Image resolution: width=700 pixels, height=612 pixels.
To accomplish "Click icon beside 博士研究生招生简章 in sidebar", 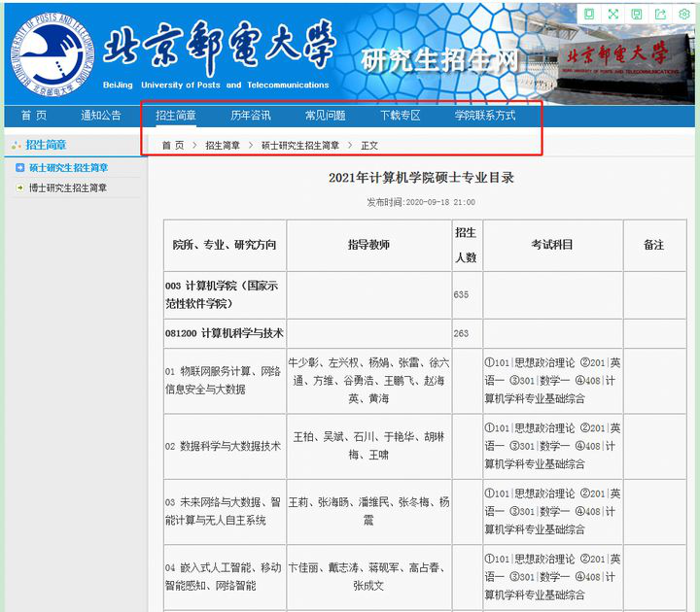I will click(19, 188).
